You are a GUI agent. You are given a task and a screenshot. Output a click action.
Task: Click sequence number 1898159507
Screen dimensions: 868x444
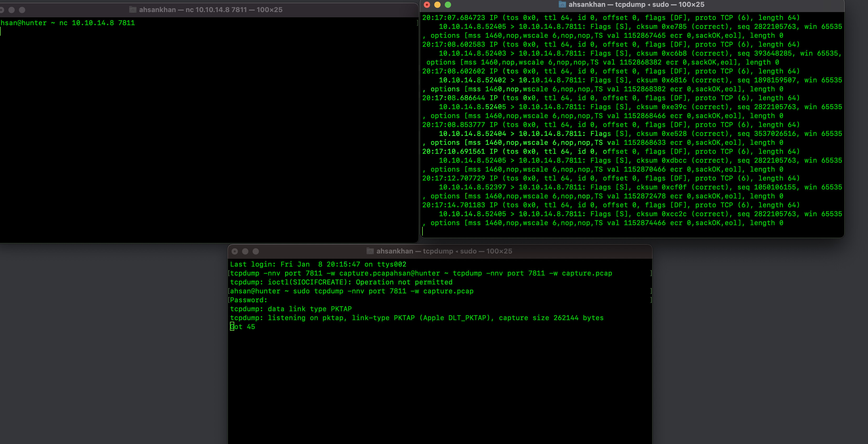tap(775, 80)
